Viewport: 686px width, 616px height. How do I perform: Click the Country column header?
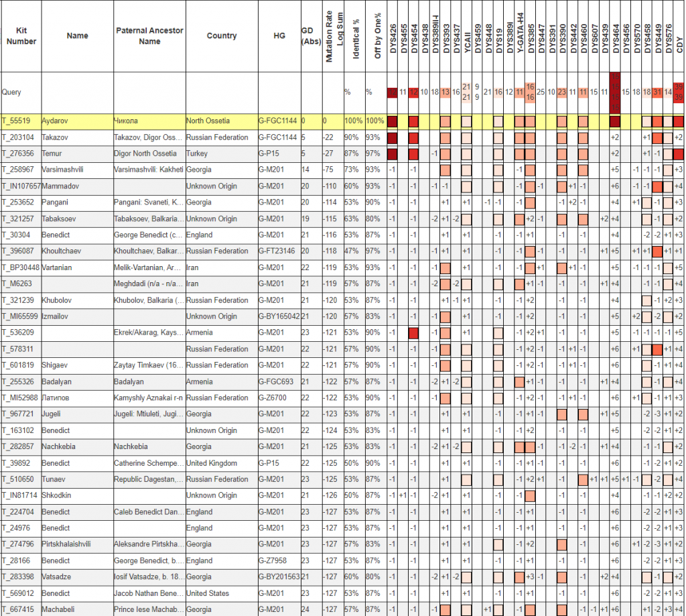221,36
